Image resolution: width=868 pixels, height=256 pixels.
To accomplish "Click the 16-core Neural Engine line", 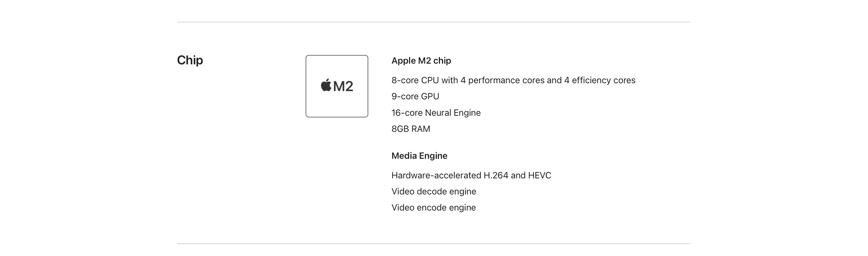I will click(436, 113).
